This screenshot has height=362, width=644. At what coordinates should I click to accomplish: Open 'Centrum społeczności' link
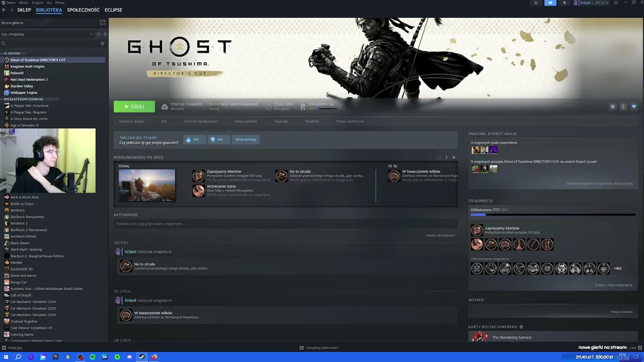point(201,121)
